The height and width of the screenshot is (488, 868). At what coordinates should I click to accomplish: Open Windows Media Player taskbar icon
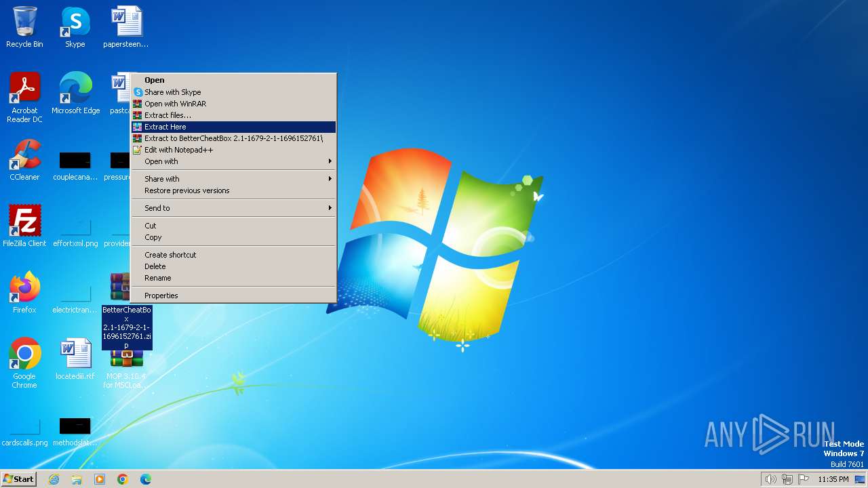100,479
